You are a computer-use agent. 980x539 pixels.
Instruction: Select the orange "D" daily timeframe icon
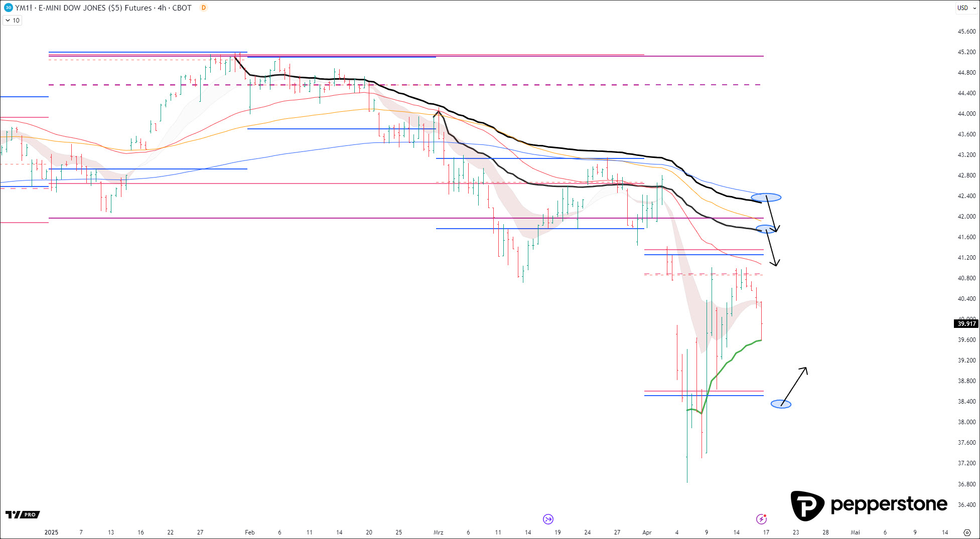point(203,8)
